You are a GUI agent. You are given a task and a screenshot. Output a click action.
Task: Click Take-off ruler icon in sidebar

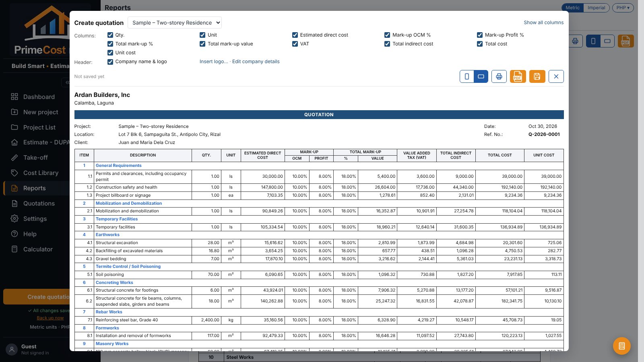click(x=14, y=158)
